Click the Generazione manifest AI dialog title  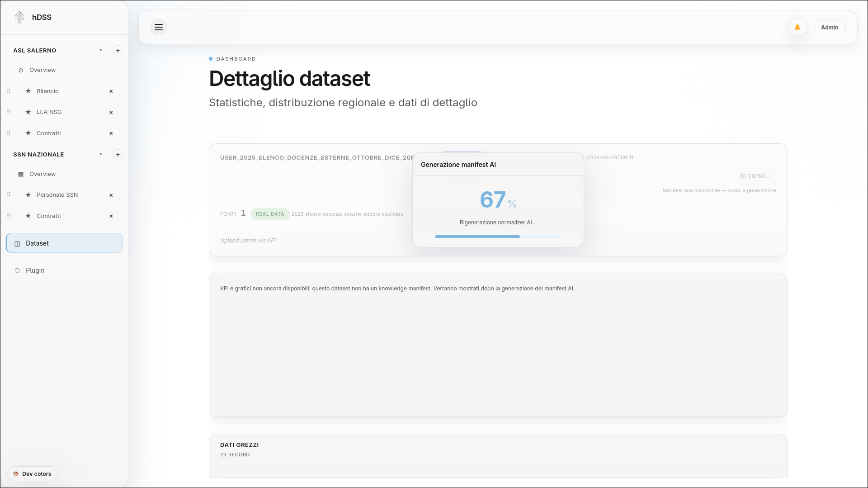[x=458, y=165]
